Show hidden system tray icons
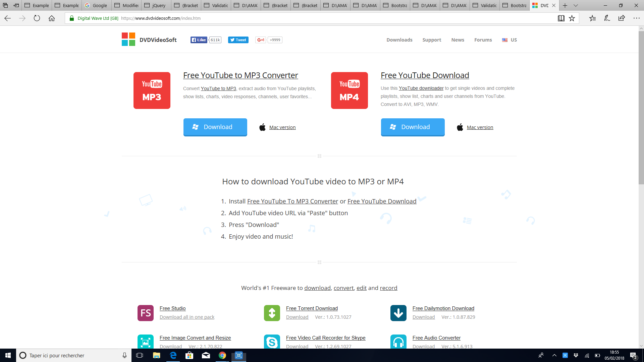 554,355
